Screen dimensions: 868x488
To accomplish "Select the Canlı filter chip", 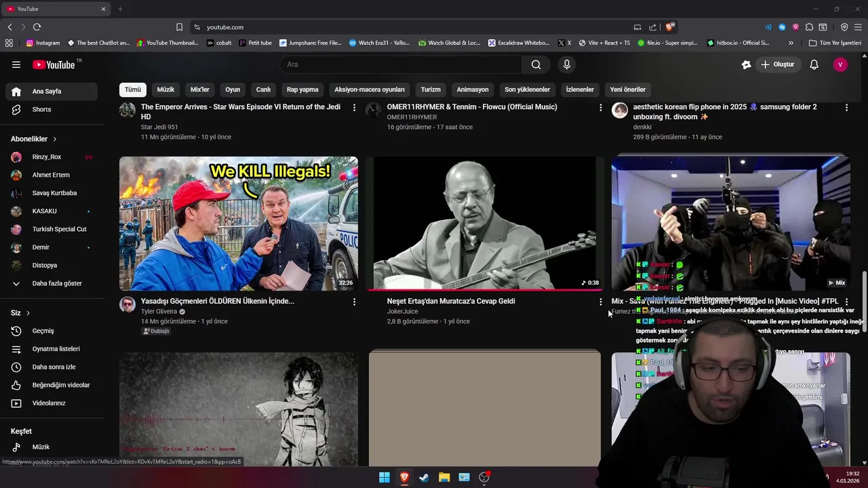I will (263, 89).
